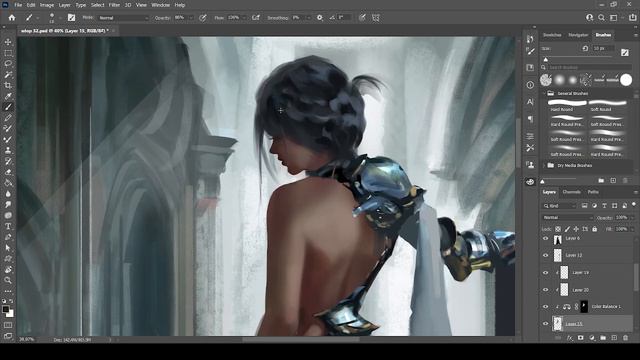
Task: Open the Character panel icon
Action: click(530, 102)
